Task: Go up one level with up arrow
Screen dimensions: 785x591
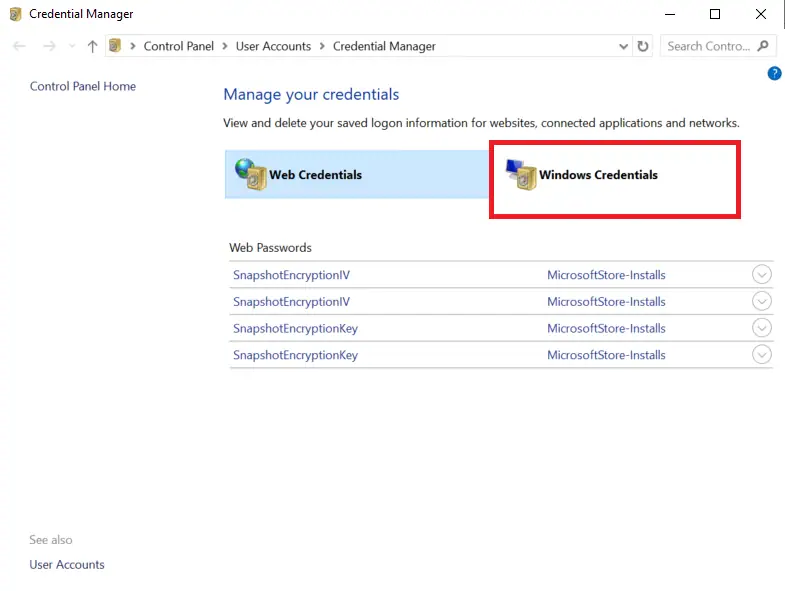Action: coord(93,46)
